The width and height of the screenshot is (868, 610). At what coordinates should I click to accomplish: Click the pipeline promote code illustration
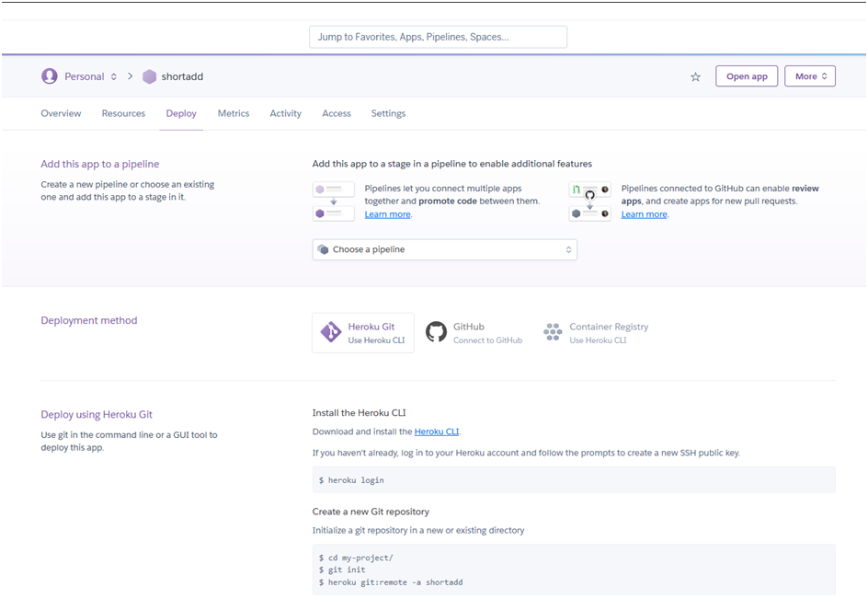pyautogui.click(x=333, y=201)
